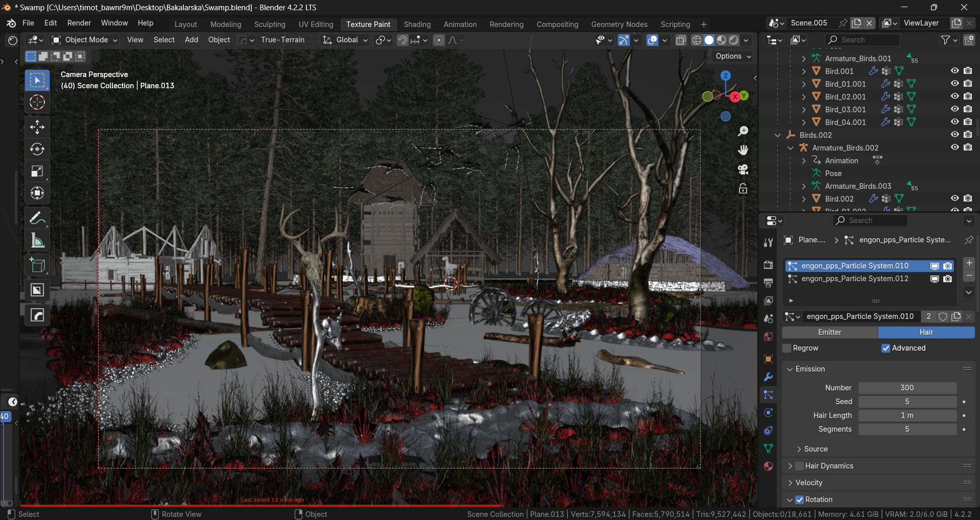Image resolution: width=980 pixels, height=520 pixels.
Task: Open the shading options dropdown arrow
Action: pyautogui.click(x=746, y=40)
